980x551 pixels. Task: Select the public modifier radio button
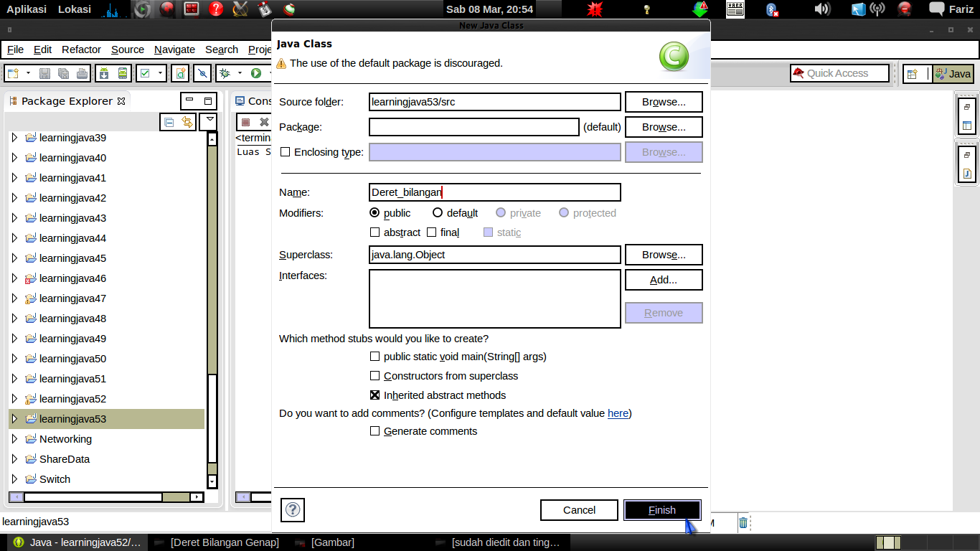point(374,213)
